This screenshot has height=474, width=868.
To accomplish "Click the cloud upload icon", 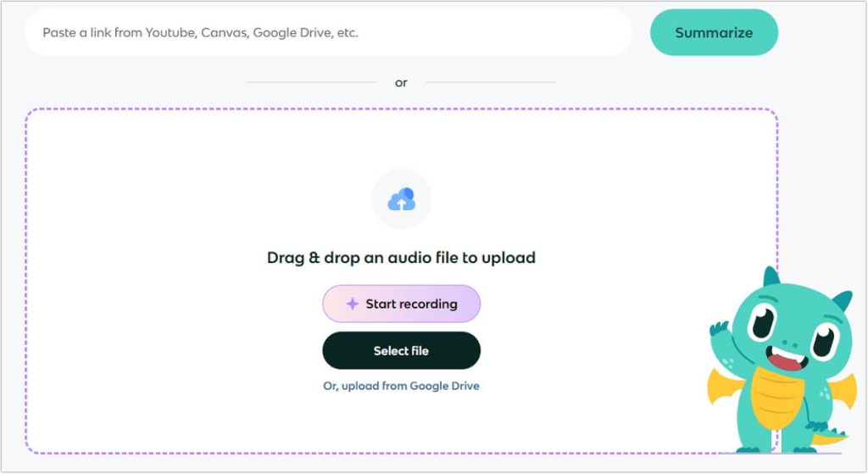I will 401,200.
